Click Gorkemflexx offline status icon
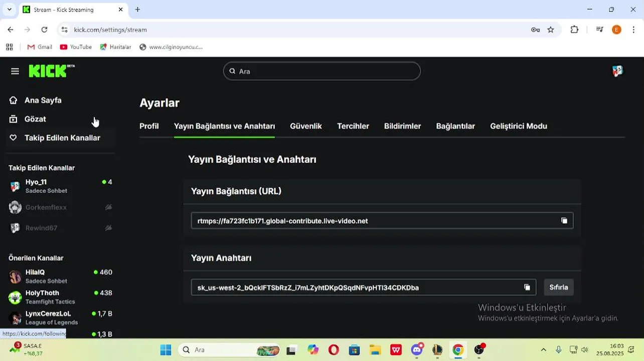 coord(108,207)
